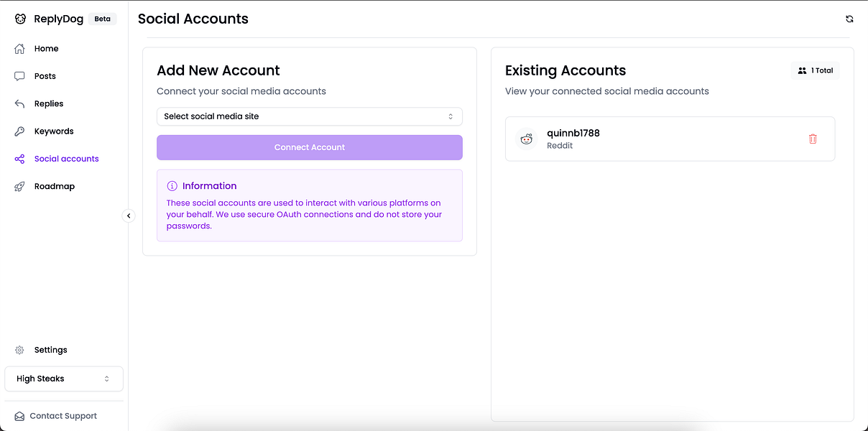Click the Home house icon
Image resolution: width=868 pixels, height=431 pixels.
[20, 49]
